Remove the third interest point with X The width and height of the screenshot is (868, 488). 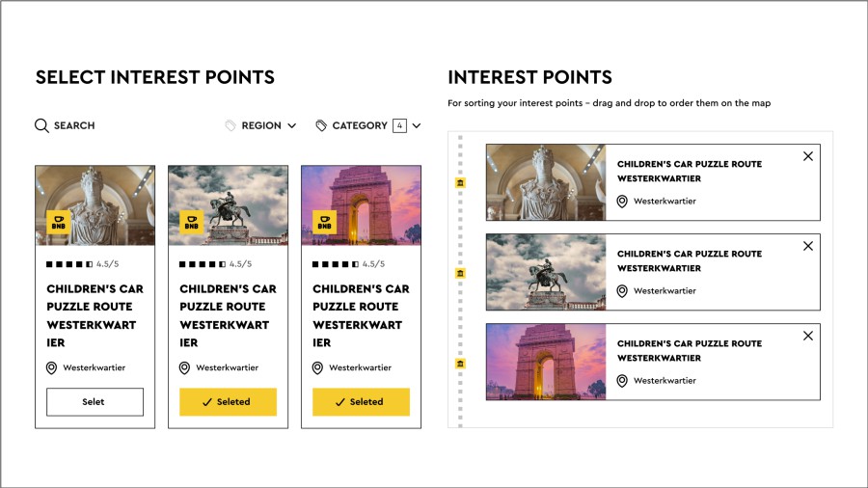tap(808, 336)
